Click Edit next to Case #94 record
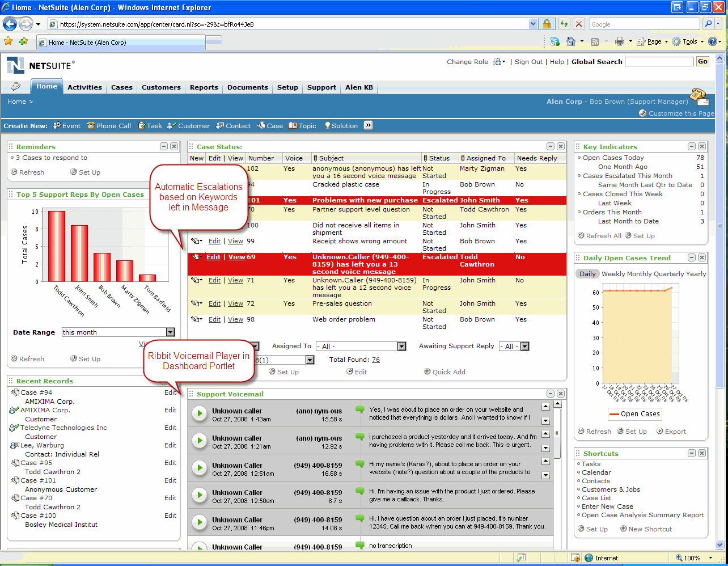Image resolution: width=728 pixels, height=566 pixels. click(x=170, y=392)
